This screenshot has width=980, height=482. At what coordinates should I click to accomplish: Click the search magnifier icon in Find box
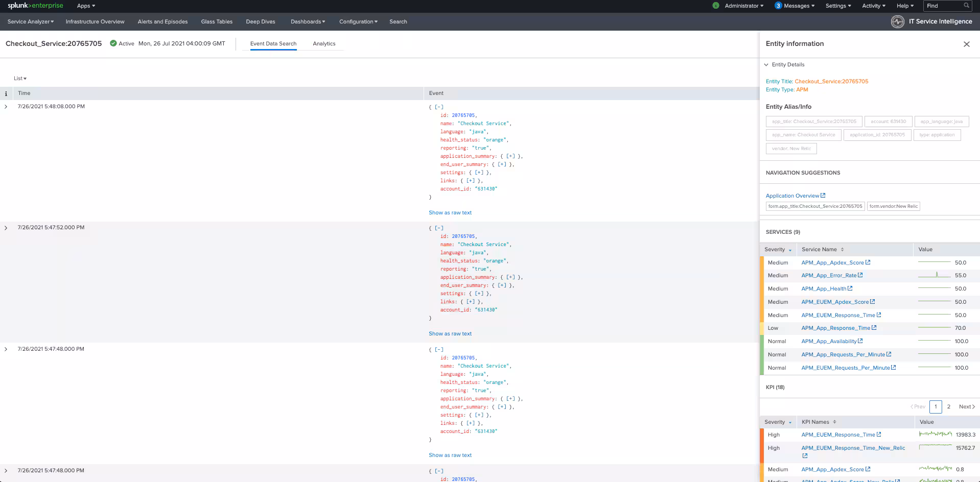966,6
